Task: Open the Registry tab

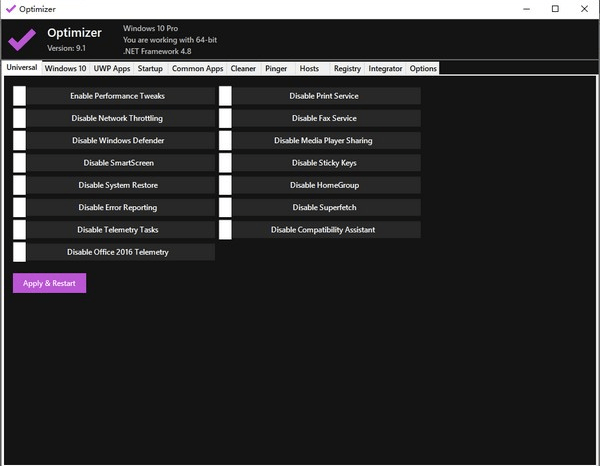Action: [x=347, y=68]
